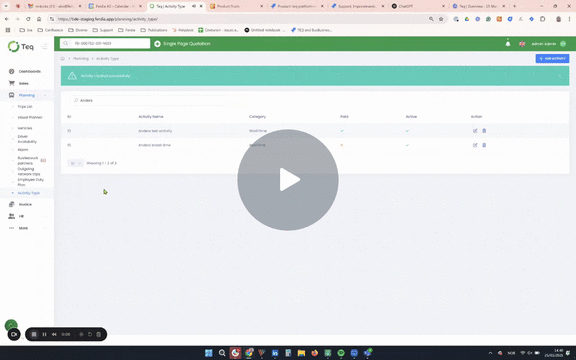The image size is (576, 360).
Task: Collapse the sidebar with the hamburger icon
Action: pos(44,47)
